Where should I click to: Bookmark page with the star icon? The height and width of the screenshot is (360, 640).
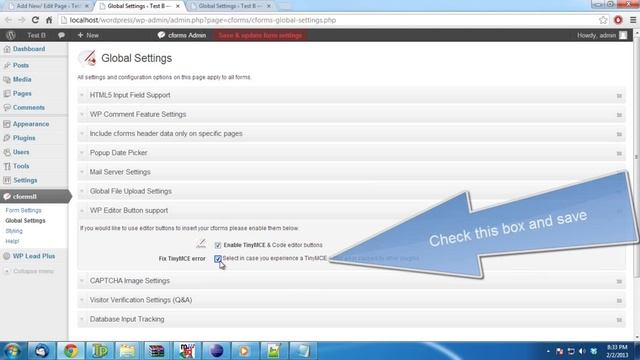coord(603,20)
